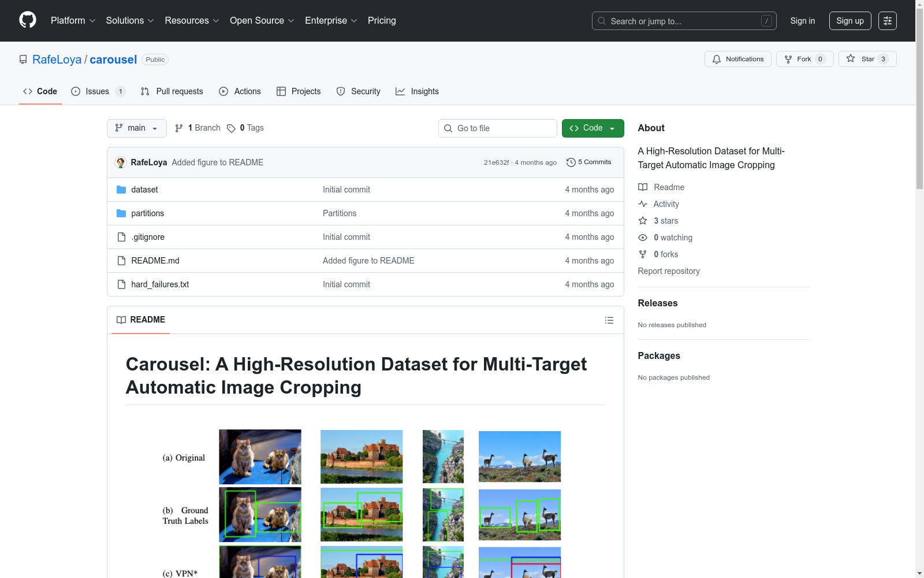Viewport: 924px width, 578px height.
Task: Click Report repository link
Action: click(669, 271)
